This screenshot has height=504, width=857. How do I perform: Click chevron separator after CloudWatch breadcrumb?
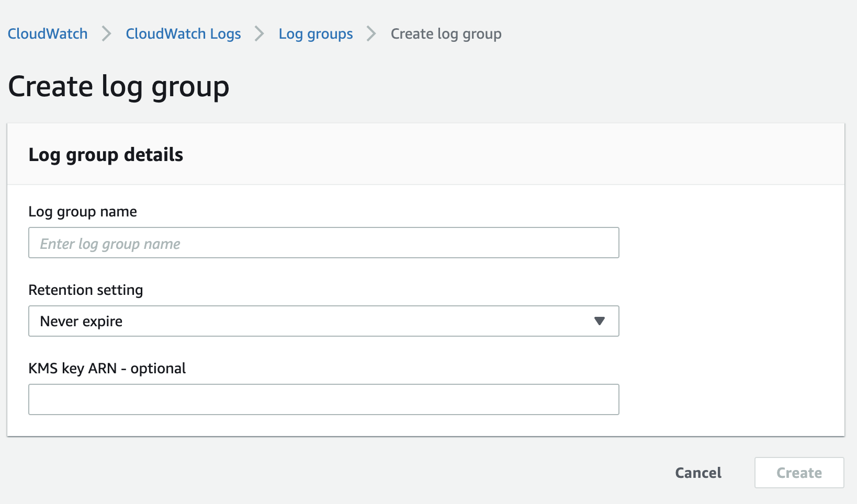click(107, 34)
